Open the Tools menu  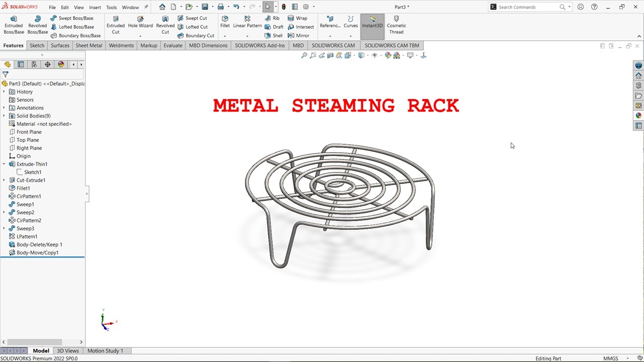112,8
